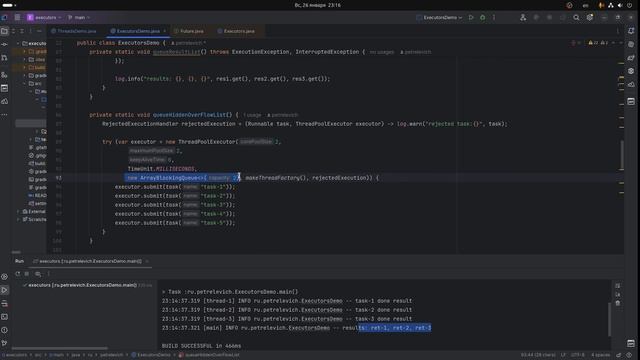Click queueHiddenOverFlowList in breadcrumb bar
This screenshot has width=640, height=360.
pos(209,355)
